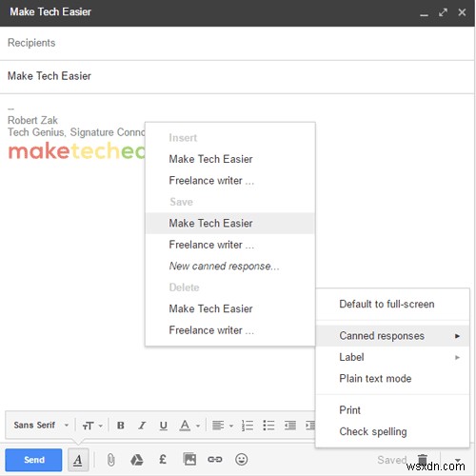
Task: Attach files with paperclip icon
Action: pos(110,460)
